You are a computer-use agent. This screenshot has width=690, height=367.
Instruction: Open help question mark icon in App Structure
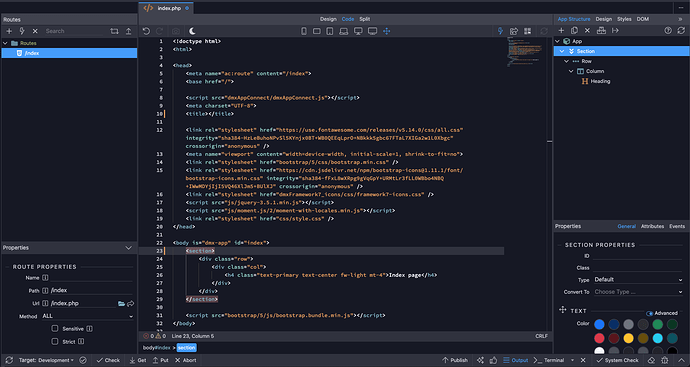[668, 30]
